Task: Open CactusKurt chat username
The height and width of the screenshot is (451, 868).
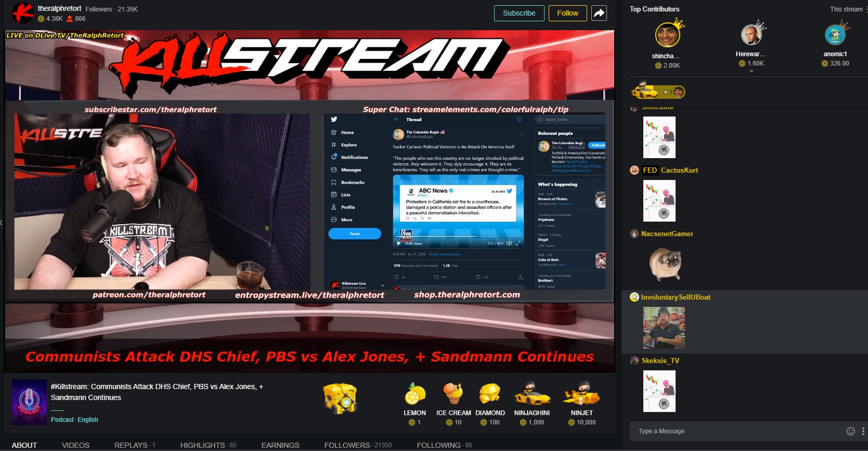Action: (679, 170)
